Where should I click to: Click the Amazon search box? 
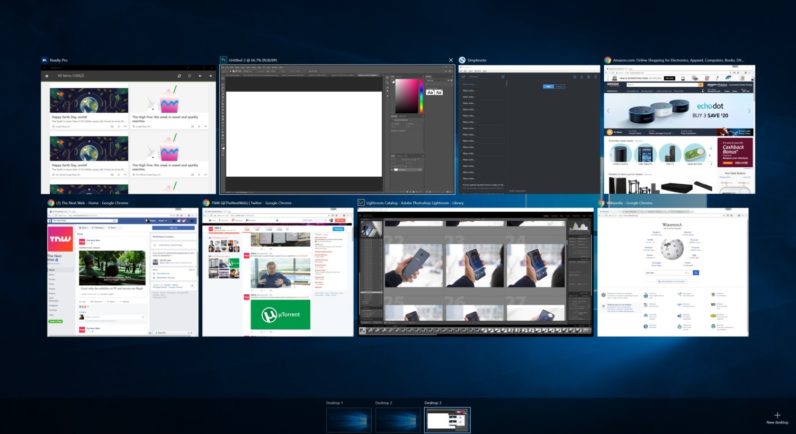pyautogui.click(x=662, y=85)
